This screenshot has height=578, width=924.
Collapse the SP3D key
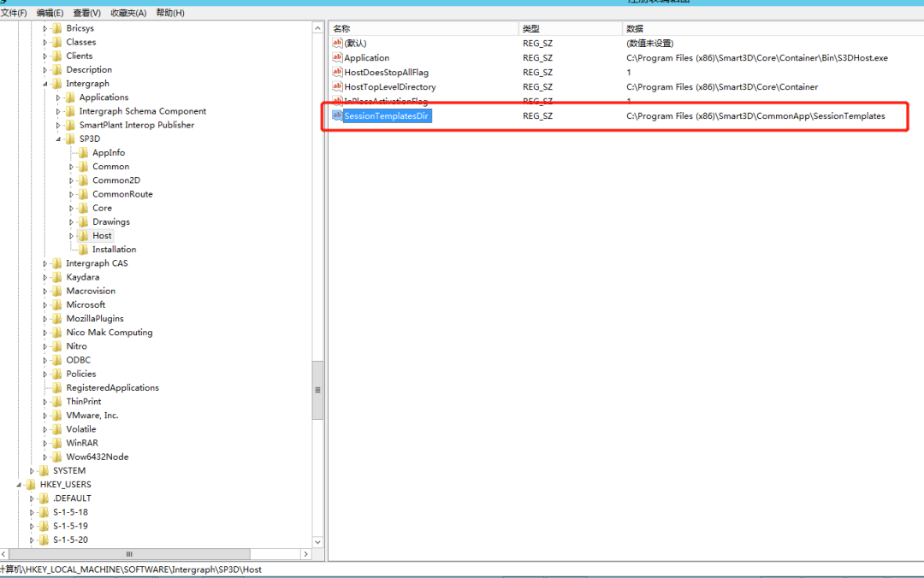(58, 139)
